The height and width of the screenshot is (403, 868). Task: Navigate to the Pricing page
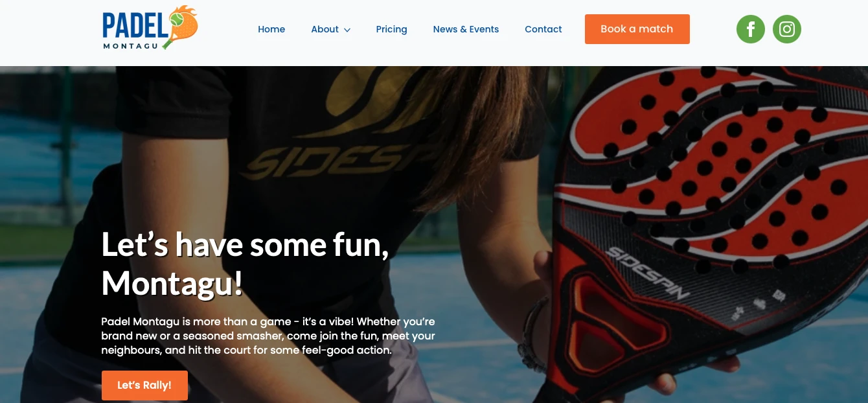(391, 29)
